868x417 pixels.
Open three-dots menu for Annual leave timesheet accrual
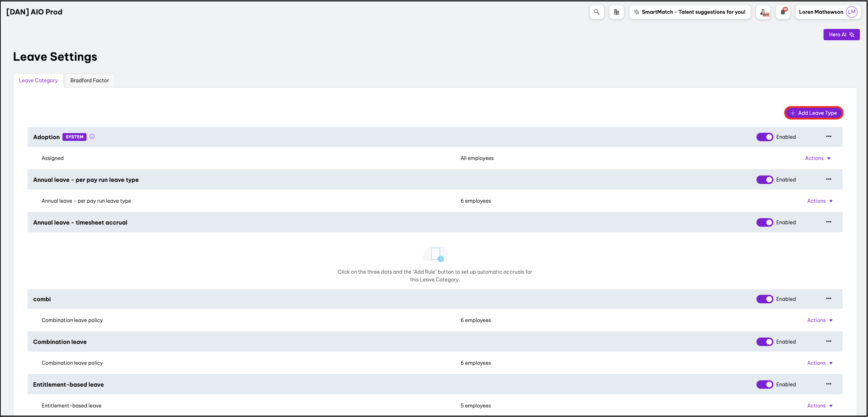[x=828, y=222]
